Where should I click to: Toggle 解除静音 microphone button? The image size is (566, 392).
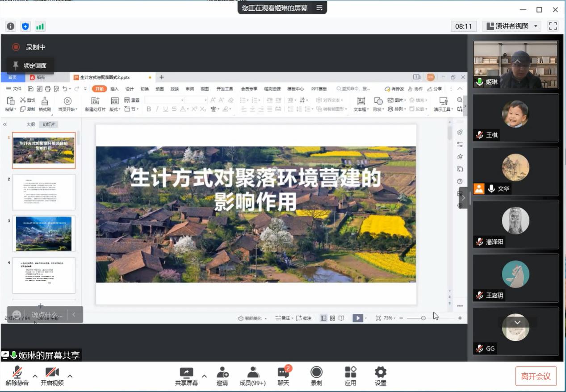[17, 375]
